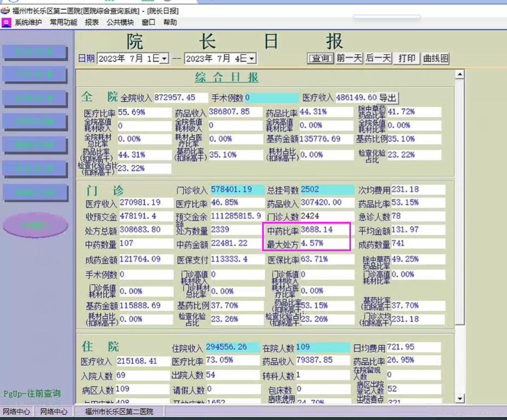
Task: Click first 网络中心 status bar panel
Action: point(16,411)
